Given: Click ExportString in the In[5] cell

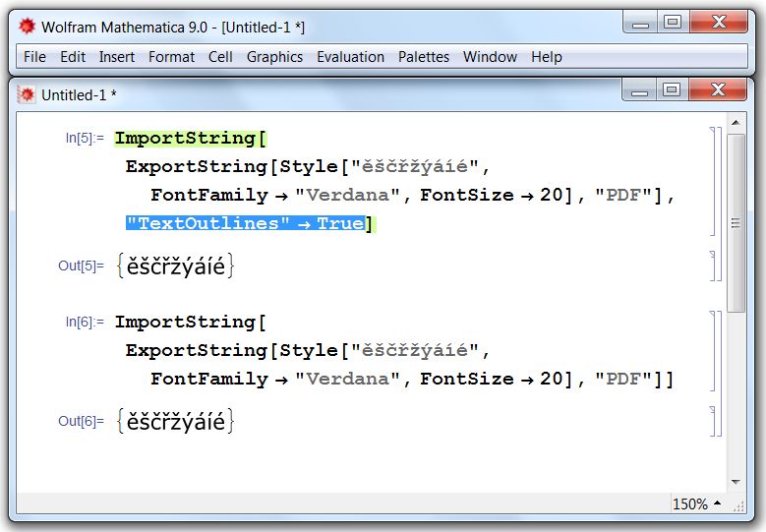Looking at the screenshot, I should pyautogui.click(x=197, y=166).
